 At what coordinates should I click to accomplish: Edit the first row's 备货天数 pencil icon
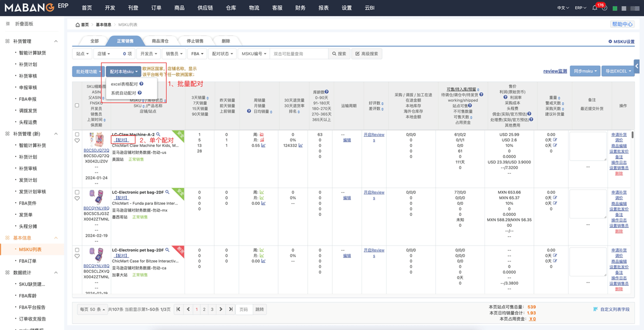(x=555, y=140)
